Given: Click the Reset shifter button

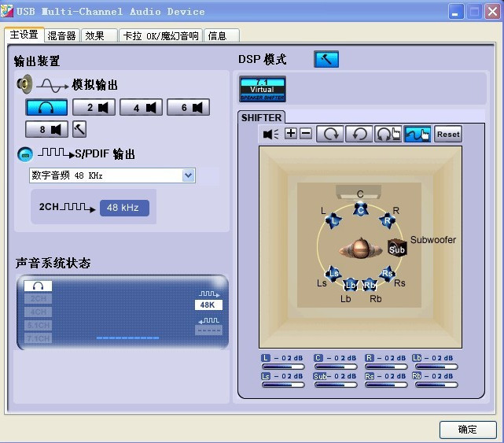Looking at the screenshot, I should coord(448,134).
